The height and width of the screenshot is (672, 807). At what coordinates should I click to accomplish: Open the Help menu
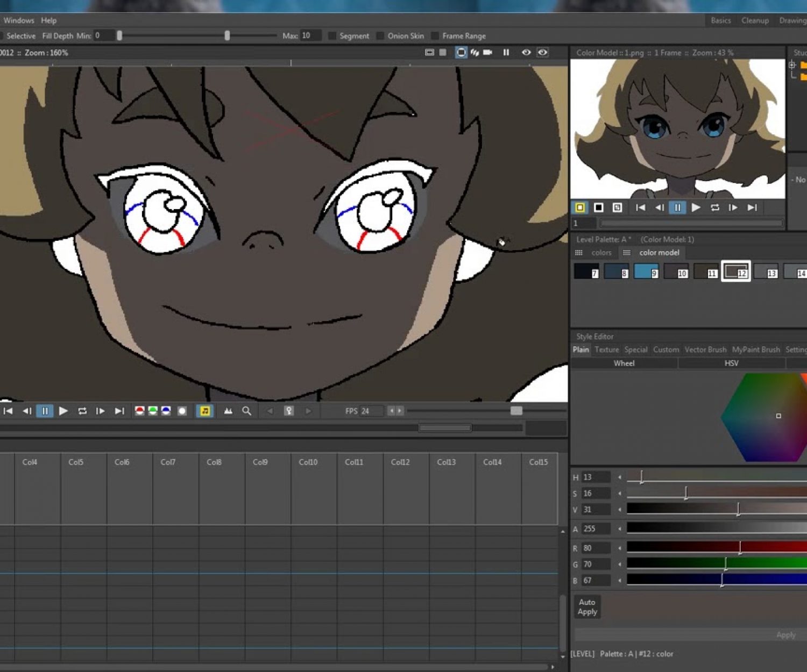pyautogui.click(x=48, y=20)
